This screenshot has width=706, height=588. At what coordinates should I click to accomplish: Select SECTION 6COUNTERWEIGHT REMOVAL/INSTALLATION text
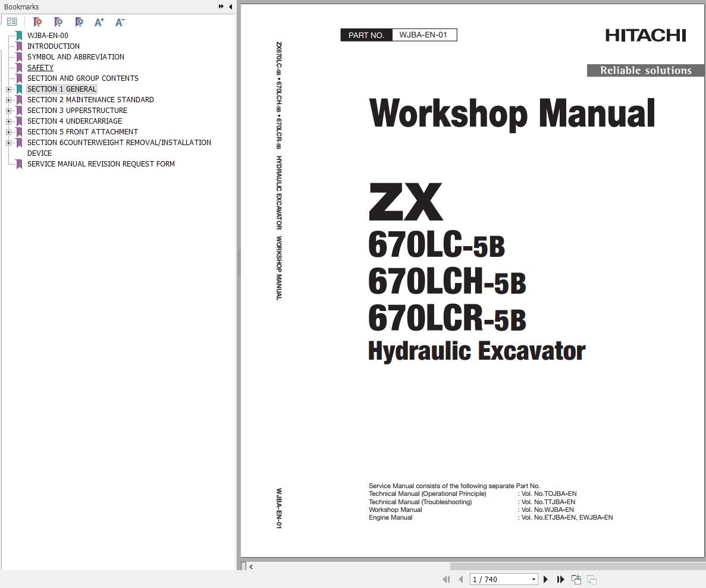(x=119, y=143)
